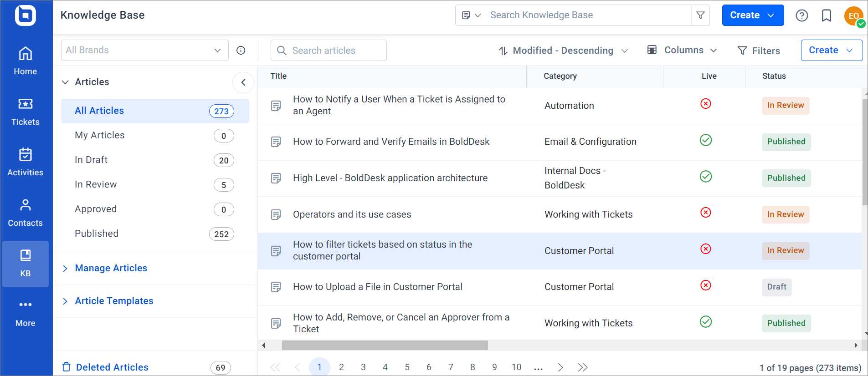Select In Review filter
This screenshot has height=376, width=868.
pos(155,185)
